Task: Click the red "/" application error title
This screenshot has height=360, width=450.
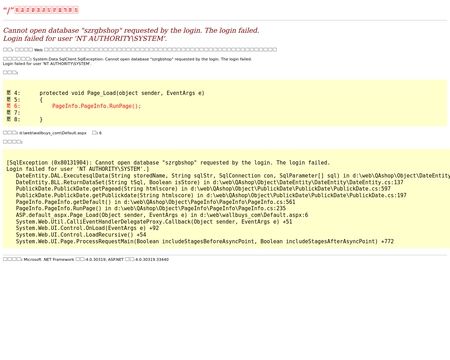Action: click(x=41, y=10)
